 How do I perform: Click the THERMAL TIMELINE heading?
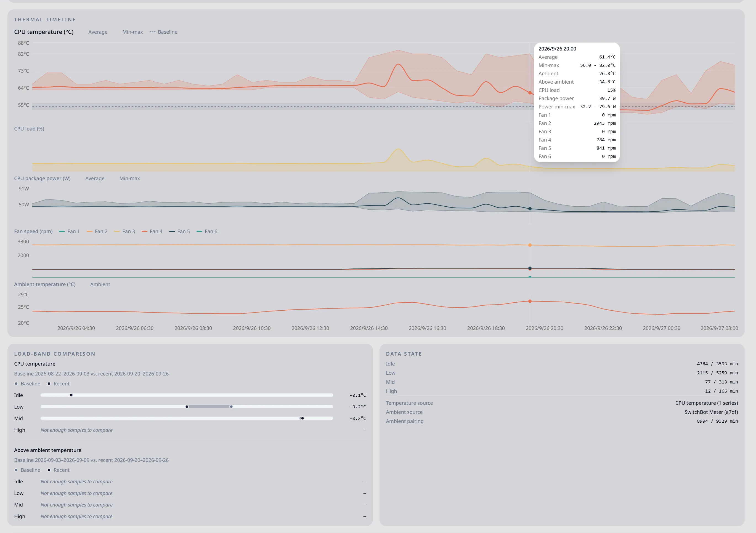[45, 19]
